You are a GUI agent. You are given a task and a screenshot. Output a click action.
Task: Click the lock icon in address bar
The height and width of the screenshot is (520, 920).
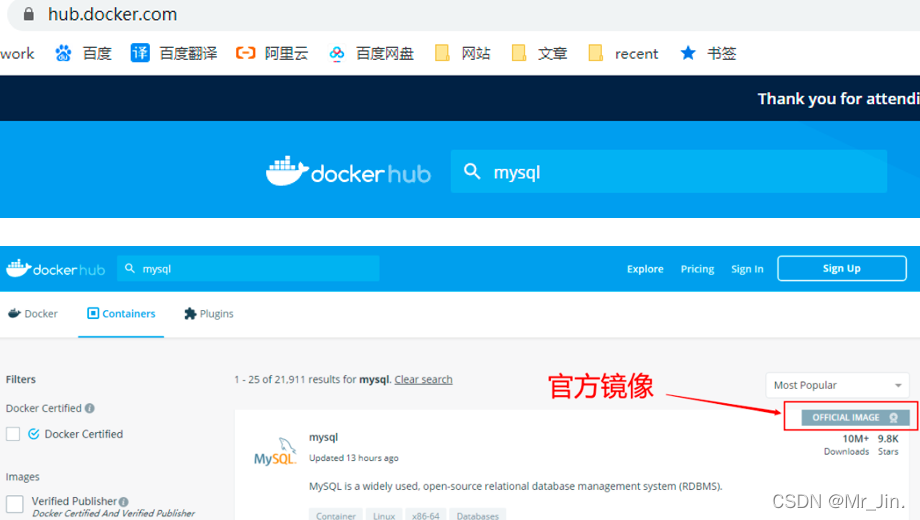coord(28,14)
